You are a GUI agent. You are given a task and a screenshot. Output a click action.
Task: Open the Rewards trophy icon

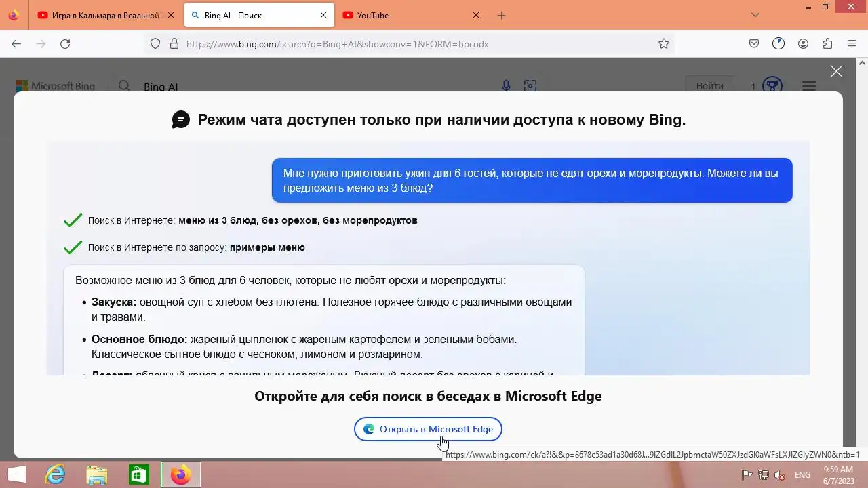coord(772,86)
